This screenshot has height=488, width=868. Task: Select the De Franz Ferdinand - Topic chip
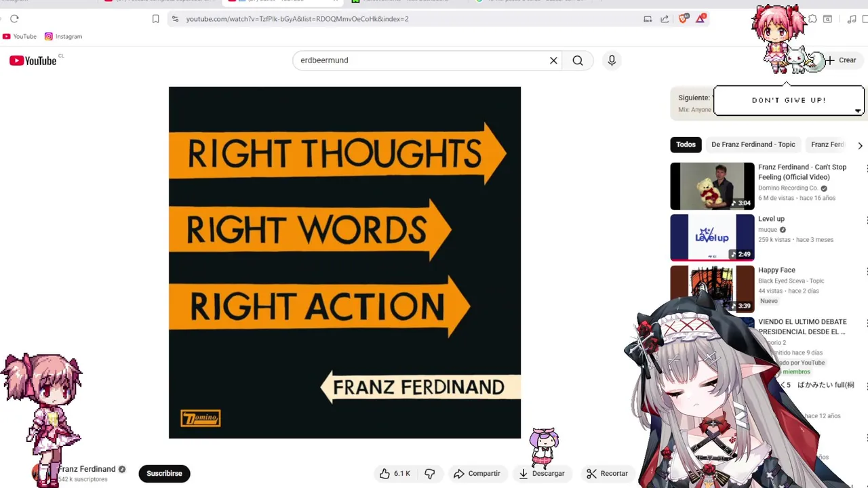[753, 144]
